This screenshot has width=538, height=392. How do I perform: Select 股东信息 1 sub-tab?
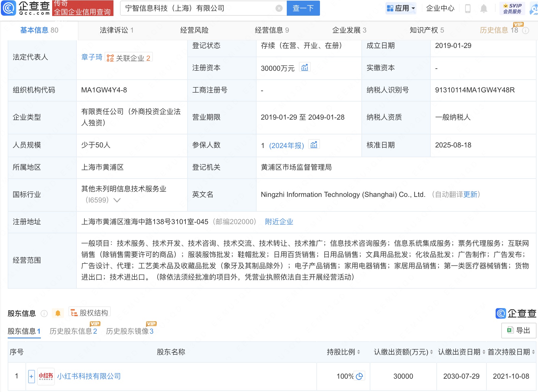24,331
